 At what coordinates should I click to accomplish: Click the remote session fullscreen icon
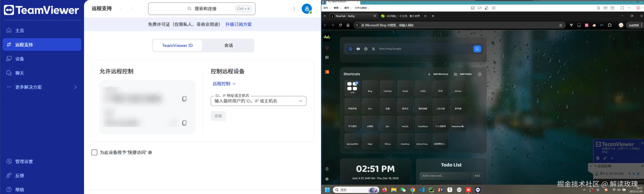pos(622,8)
